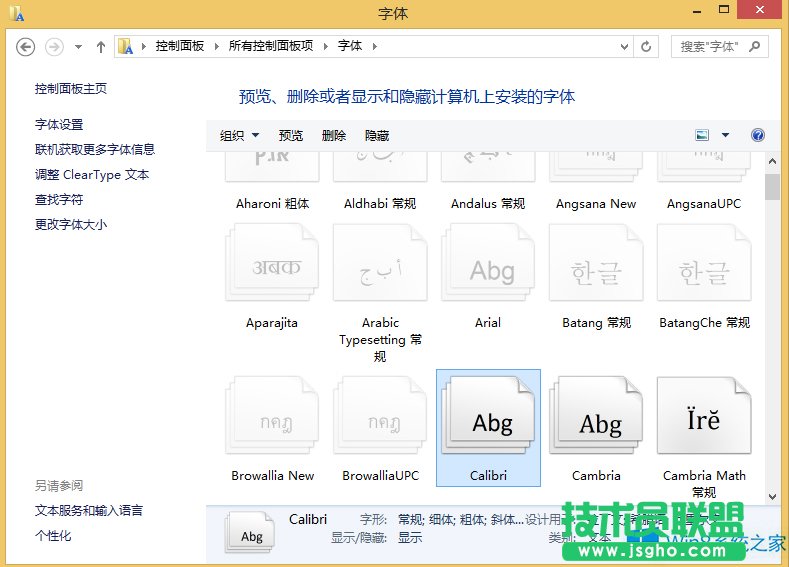
Task: Click 预览 in the toolbar
Action: point(291,135)
